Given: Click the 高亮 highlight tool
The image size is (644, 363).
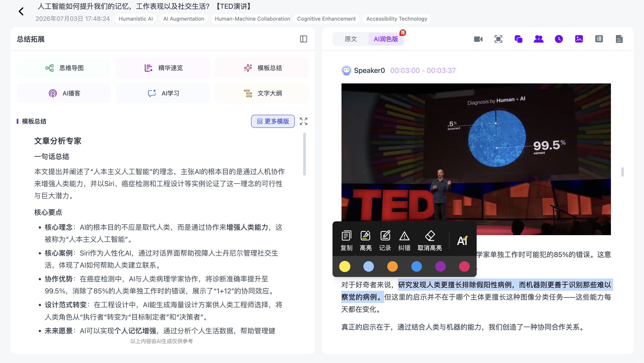Looking at the screenshot, I should click(x=366, y=240).
